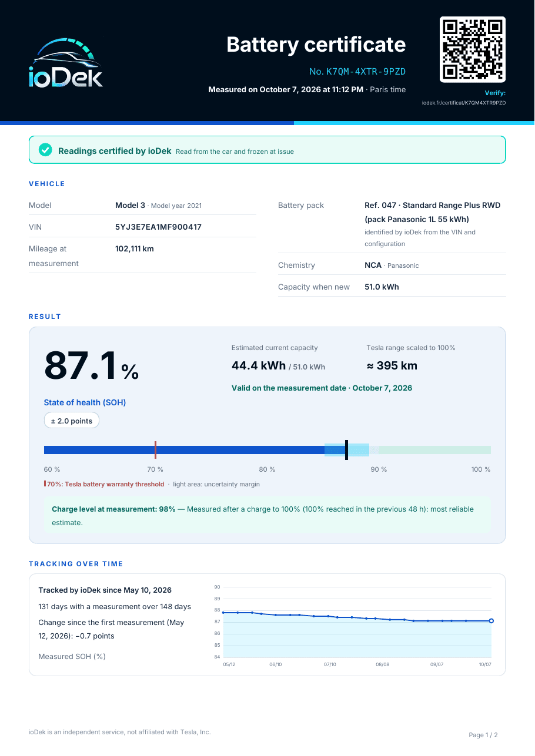
Task: Click the 'Battery certificate' title
Action: 316,45
